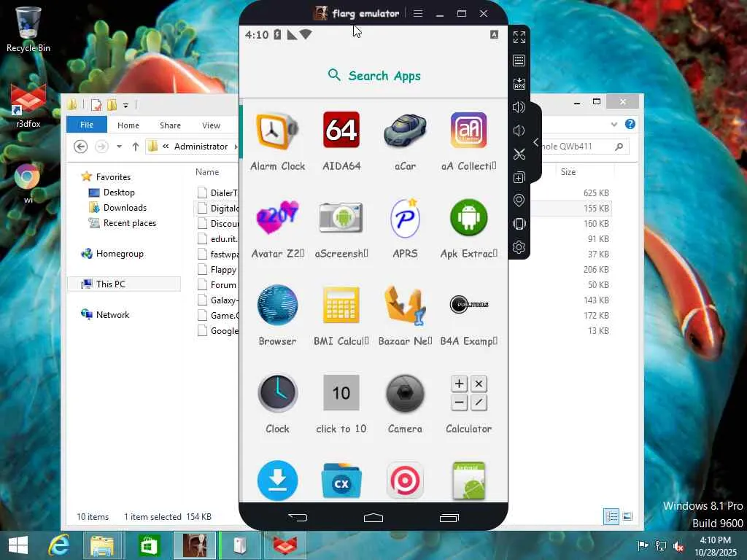The height and width of the screenshot is (560, 747).
Task: Open the green Android box app
Action: 469,481
